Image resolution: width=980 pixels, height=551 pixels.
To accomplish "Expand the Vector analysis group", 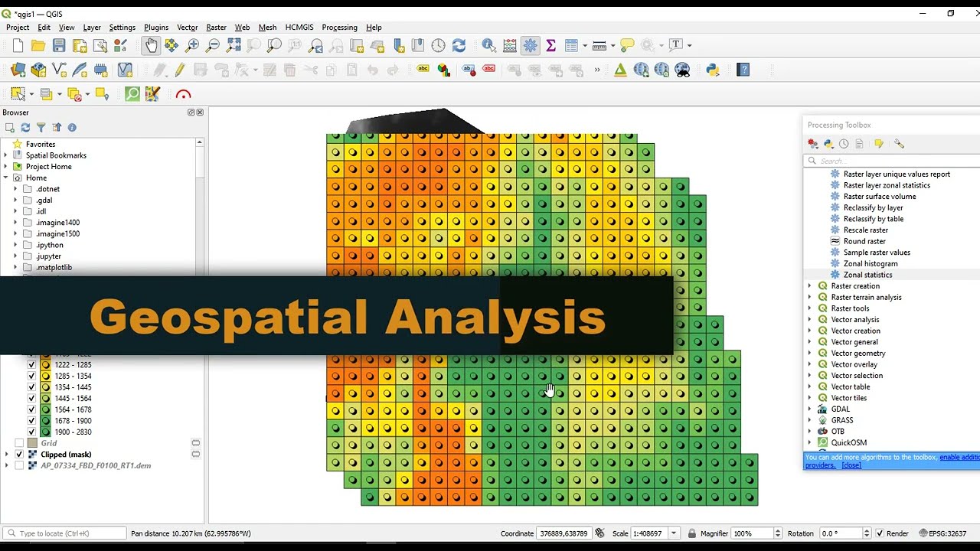I will tap(809, 320).
